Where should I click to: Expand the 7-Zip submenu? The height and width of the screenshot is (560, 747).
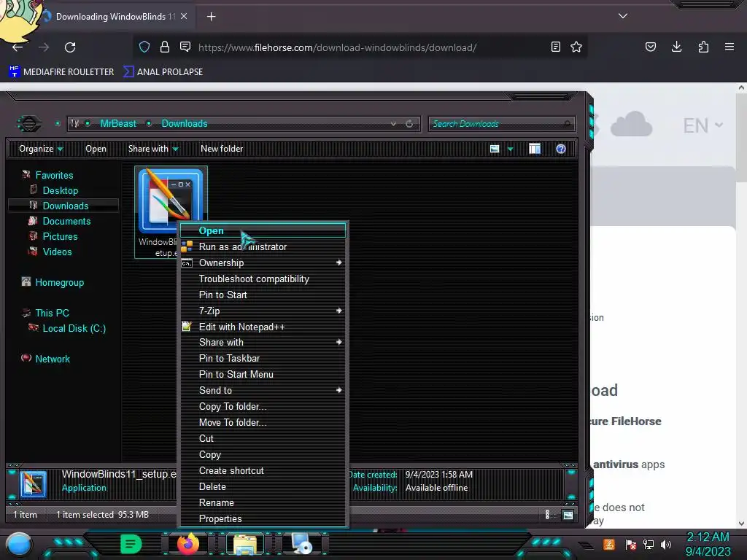(263, 311)
